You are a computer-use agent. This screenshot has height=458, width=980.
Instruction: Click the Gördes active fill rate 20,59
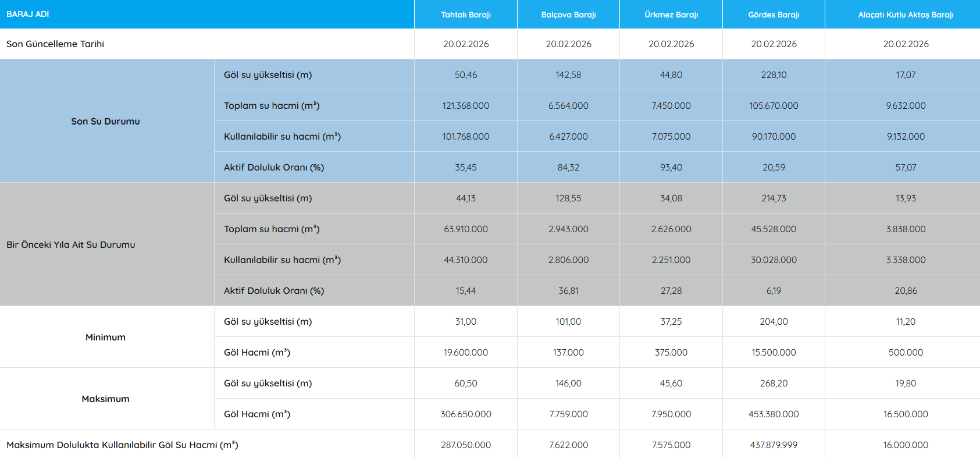coord(774,167)
